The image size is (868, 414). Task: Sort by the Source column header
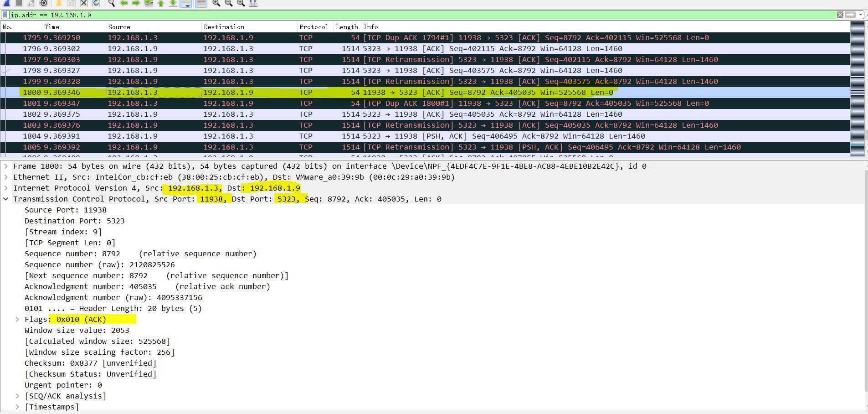[154, 27]
